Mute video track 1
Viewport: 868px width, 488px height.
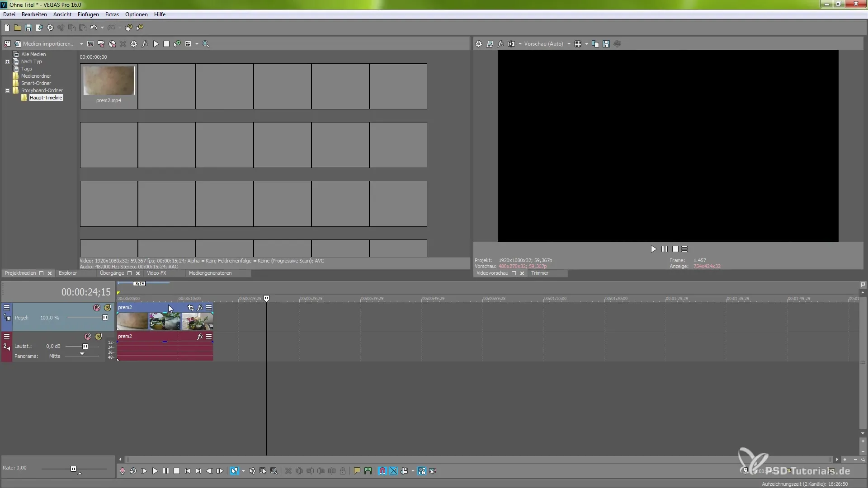coord(97,308)
